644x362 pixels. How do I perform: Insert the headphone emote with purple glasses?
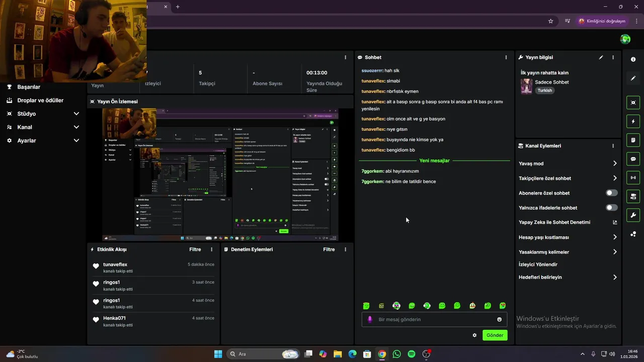click(x=396, y=306)
